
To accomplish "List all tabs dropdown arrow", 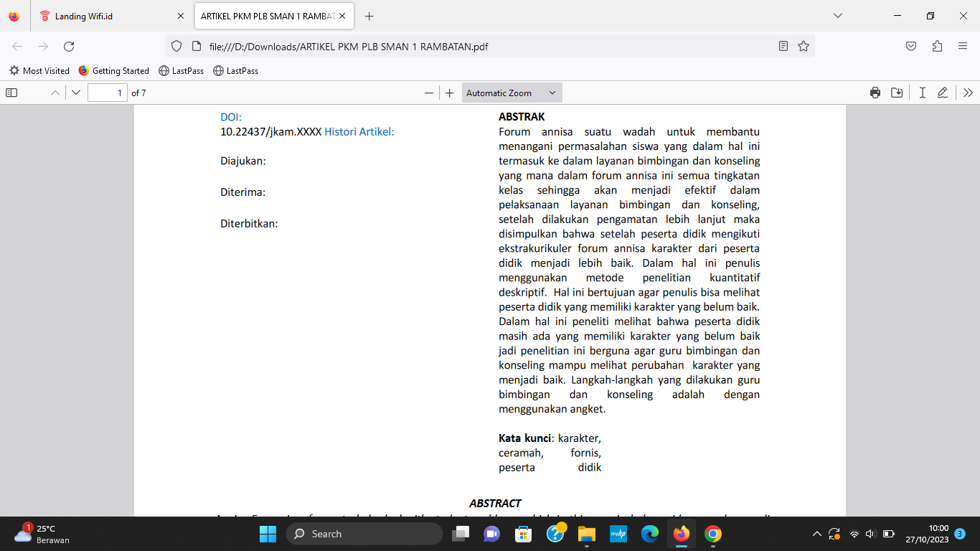I will click(837, 16).
